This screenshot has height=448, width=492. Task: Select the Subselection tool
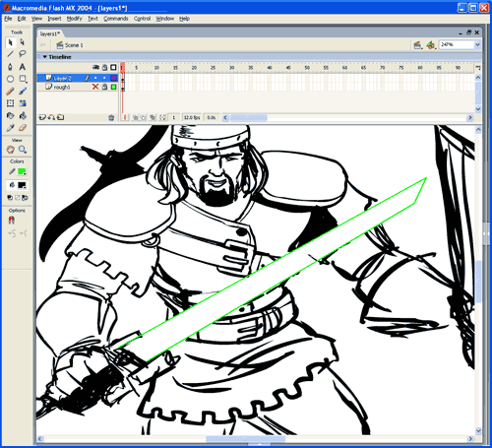(x=23, y=42)
